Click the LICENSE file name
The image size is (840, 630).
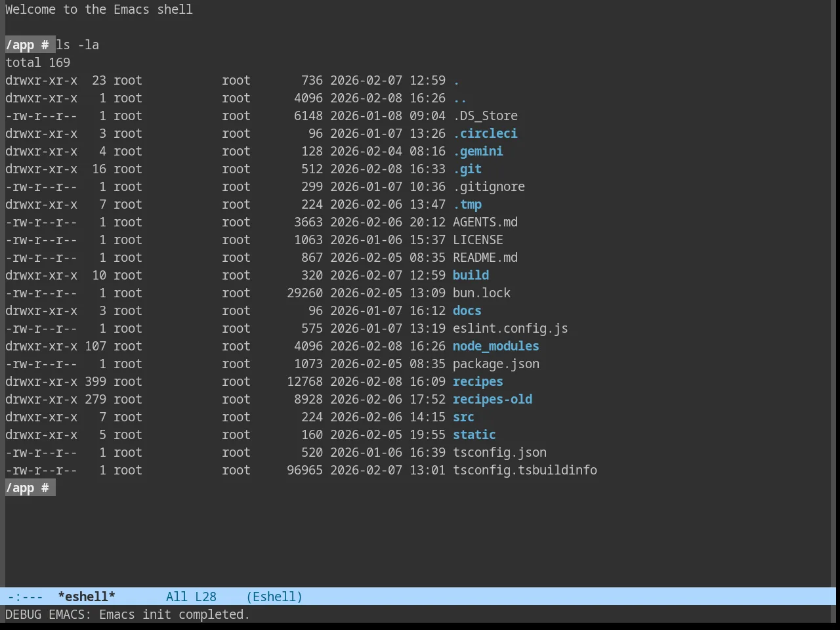coord(478,240)
